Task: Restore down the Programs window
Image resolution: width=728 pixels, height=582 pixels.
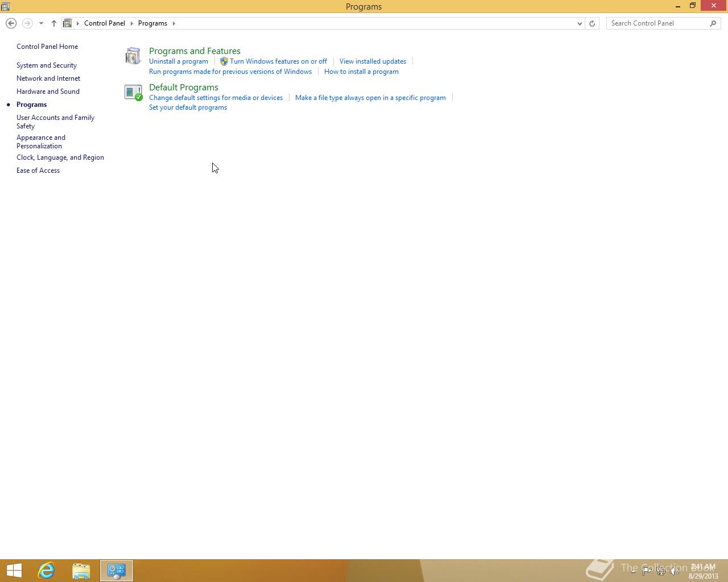Action: (693, 6)
